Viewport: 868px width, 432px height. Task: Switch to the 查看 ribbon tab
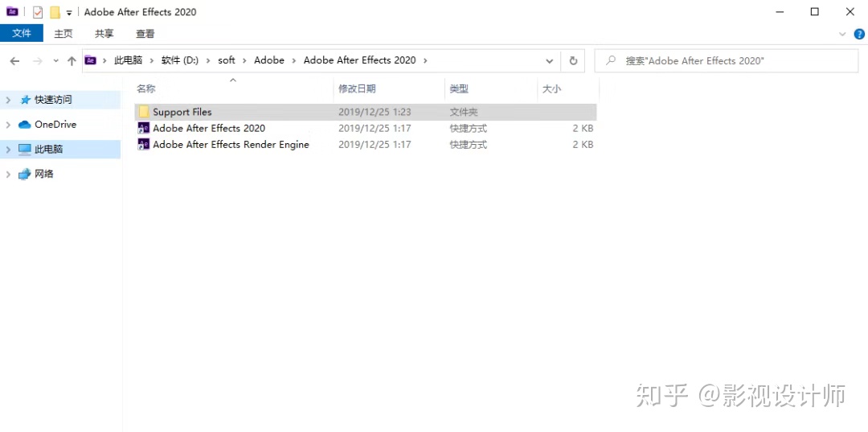[x=145, y=33]
